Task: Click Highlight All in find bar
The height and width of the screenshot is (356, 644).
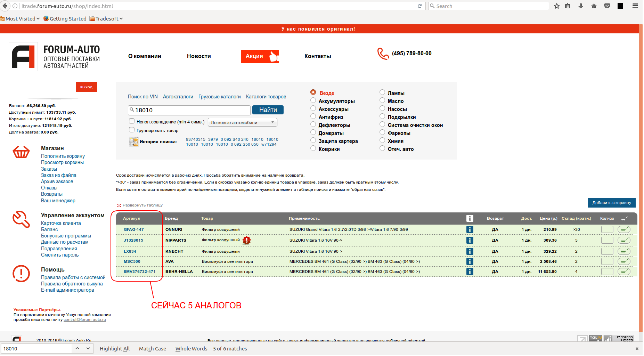Action: point(115,349)
